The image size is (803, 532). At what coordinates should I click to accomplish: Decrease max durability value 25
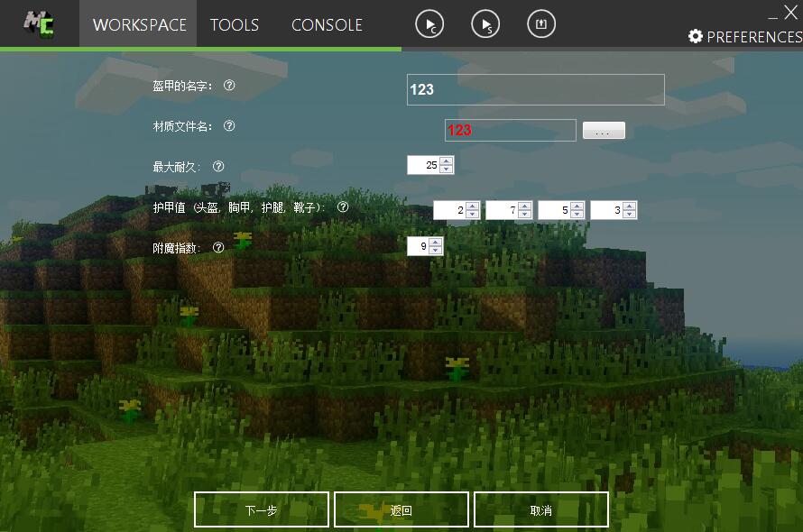(x=447, y=169)
